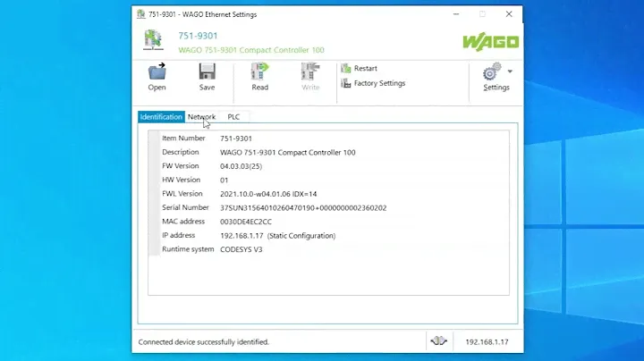Click the connection icon in status bar
This screenshot has height=361, width=644.
coord(438,341)
